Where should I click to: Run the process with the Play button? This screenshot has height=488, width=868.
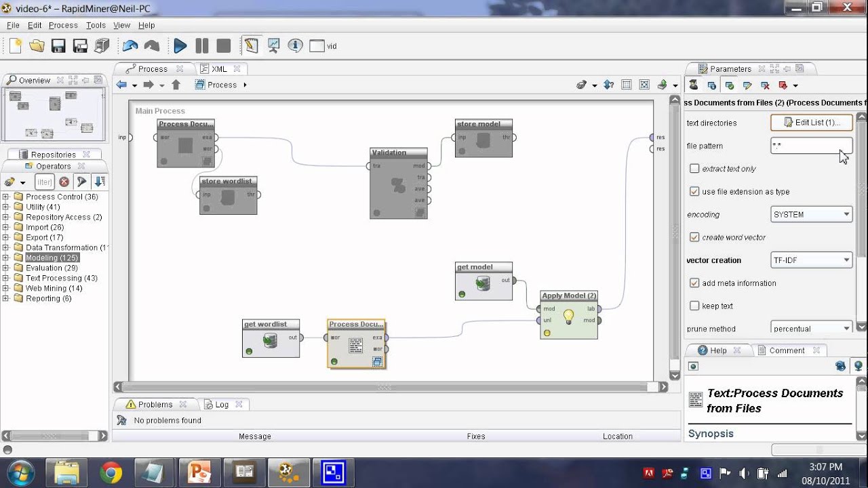click(x=180, y=46)
